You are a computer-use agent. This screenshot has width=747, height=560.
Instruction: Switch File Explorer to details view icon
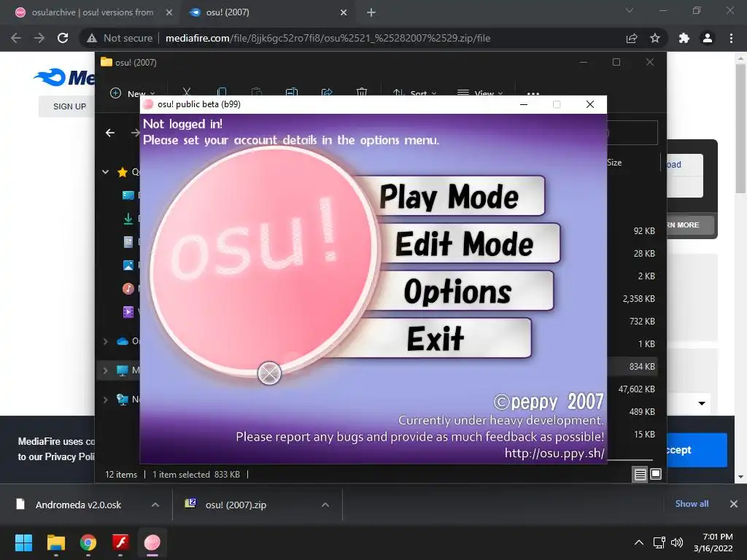coord(640,474)
